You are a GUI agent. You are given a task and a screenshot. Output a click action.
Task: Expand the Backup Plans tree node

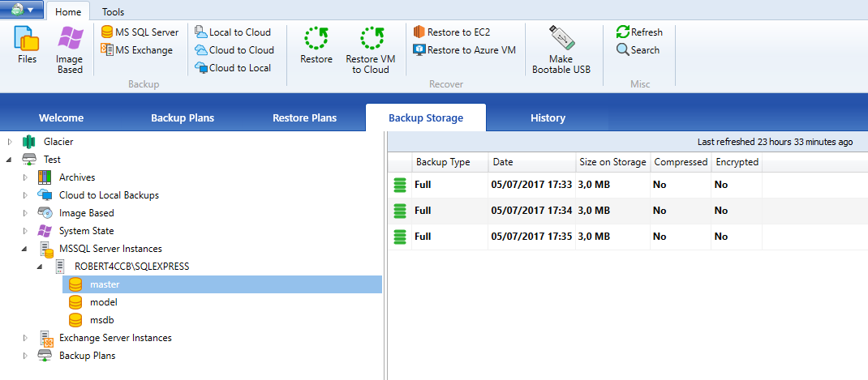[25, 356]
